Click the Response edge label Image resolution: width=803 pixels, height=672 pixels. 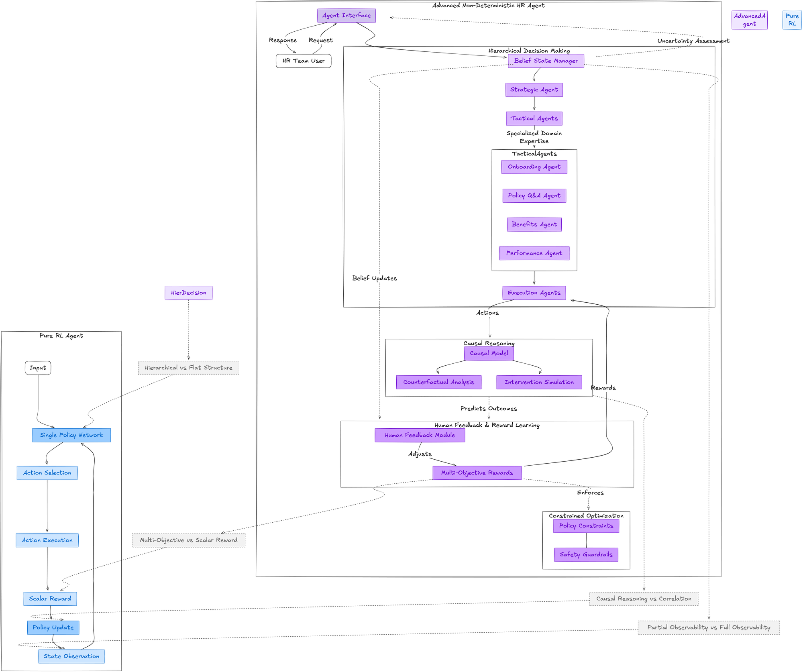[x=283, y=40]
